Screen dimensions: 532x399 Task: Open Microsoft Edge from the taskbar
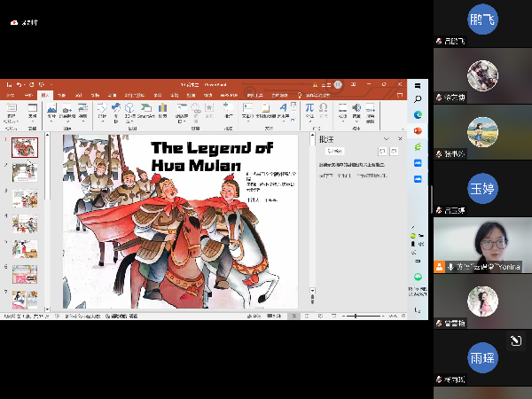[418, 115]
